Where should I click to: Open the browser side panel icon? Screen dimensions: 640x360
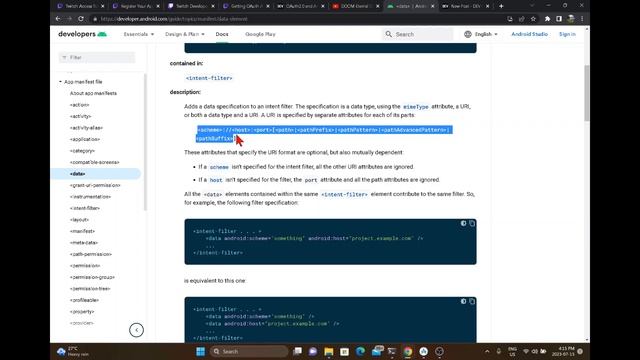pos(559,19)
